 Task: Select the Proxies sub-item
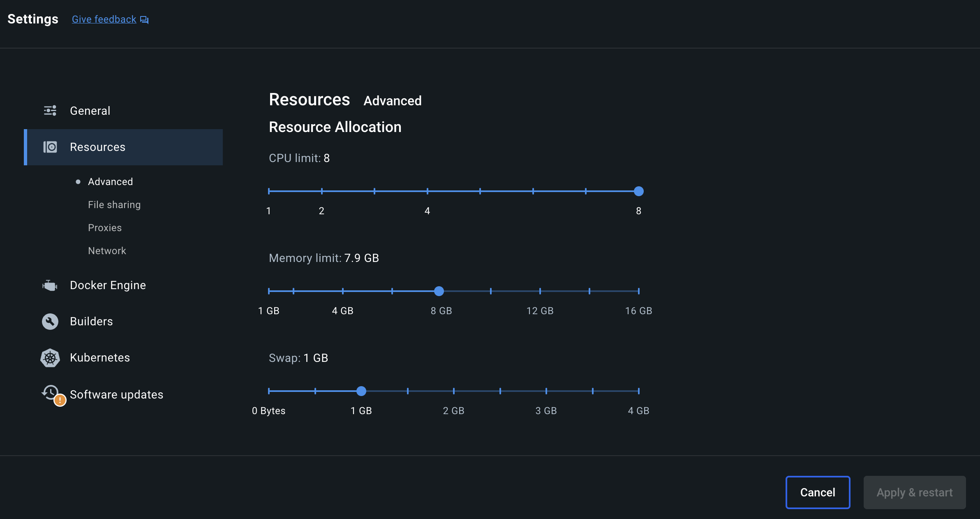105,227
